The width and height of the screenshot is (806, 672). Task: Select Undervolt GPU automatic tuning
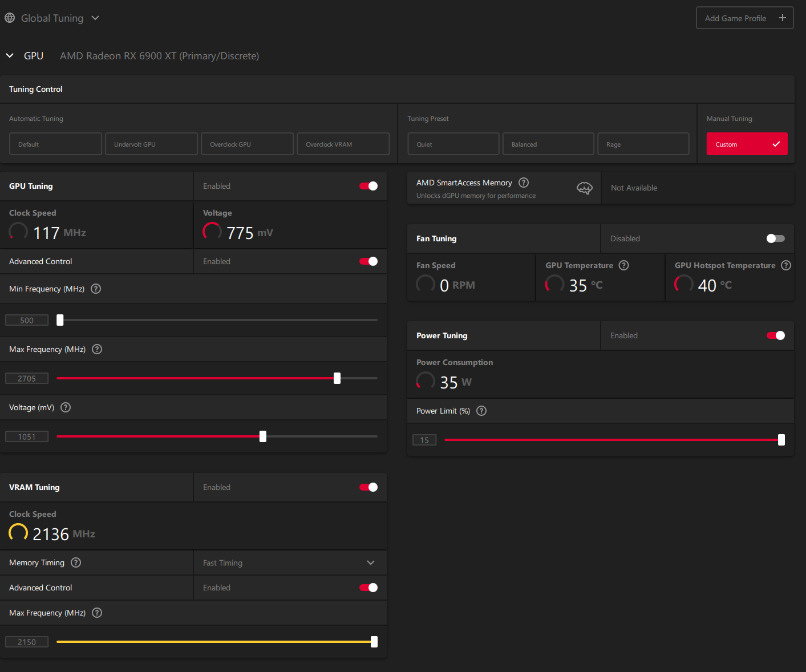pos(151,144)
